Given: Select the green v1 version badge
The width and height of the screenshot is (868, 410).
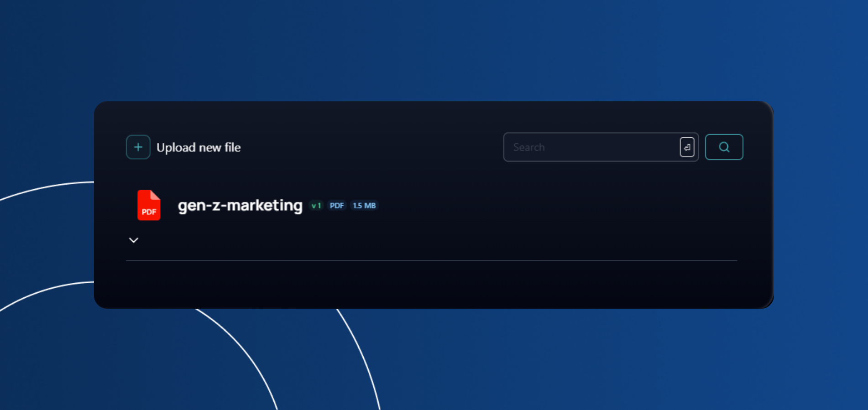Looking at the screenshot, I should [x=316, y=206].
